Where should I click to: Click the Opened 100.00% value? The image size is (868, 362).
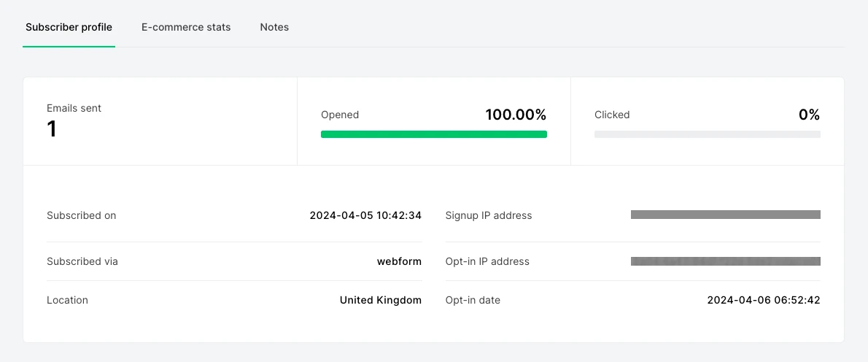pyautogui.click(x=515, y=115)
